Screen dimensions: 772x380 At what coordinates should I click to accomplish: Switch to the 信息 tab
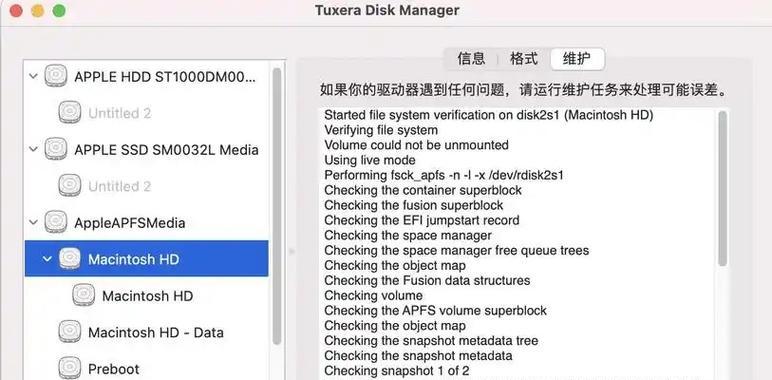471,59
